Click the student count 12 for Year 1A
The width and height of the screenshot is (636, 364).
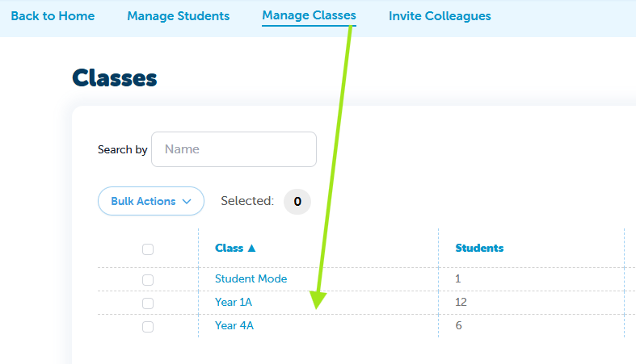[x=461, y=303]
